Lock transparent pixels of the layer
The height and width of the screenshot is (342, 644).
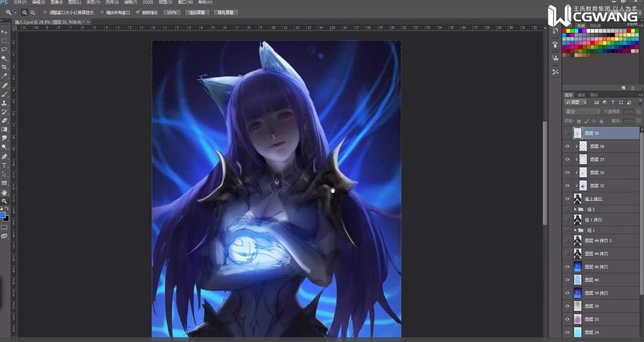[579, 121]
